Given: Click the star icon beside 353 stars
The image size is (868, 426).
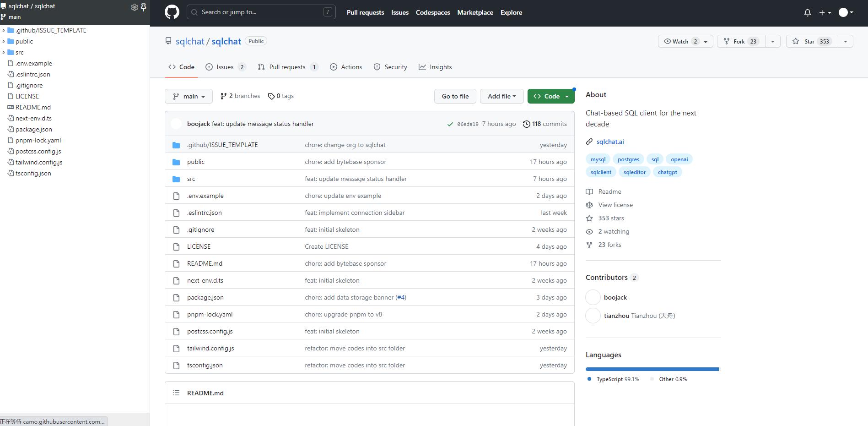Looking at the screenshot, I should point(589,218).
